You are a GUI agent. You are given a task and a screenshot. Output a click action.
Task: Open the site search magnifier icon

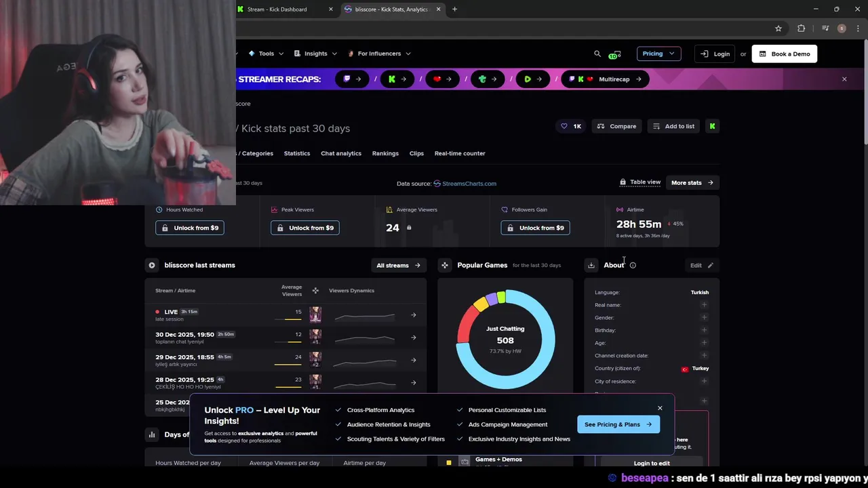point(597,54)
